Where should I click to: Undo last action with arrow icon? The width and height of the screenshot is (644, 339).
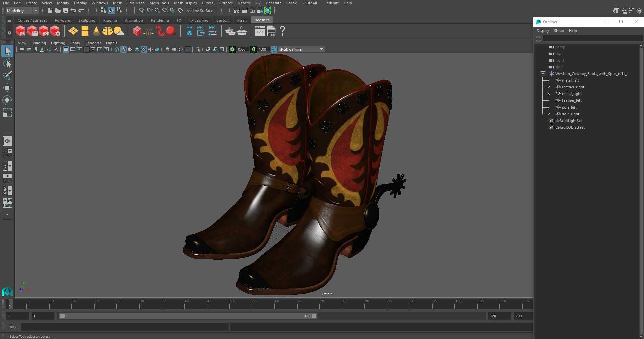coord(73,11)
